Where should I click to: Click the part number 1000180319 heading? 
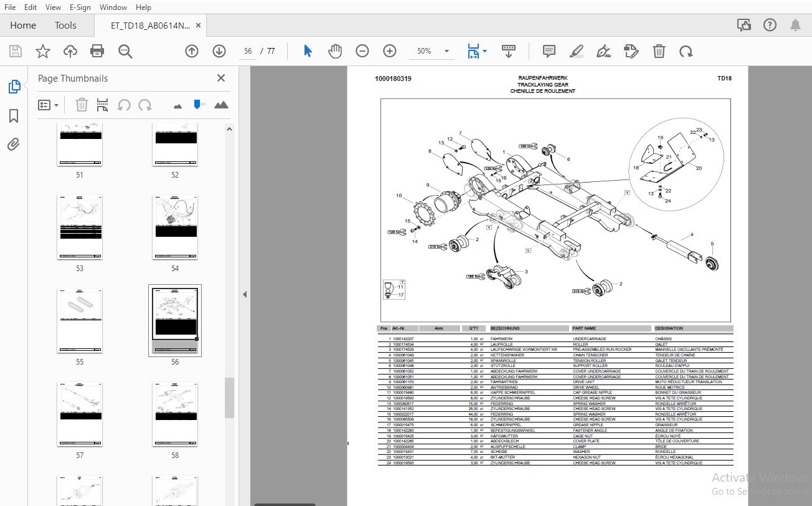393,79
